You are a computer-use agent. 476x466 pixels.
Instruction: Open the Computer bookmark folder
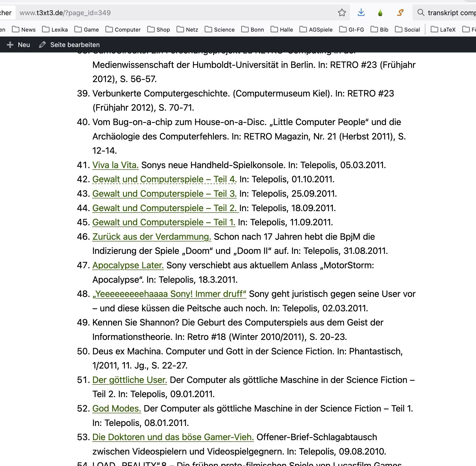tap(123, 30)
